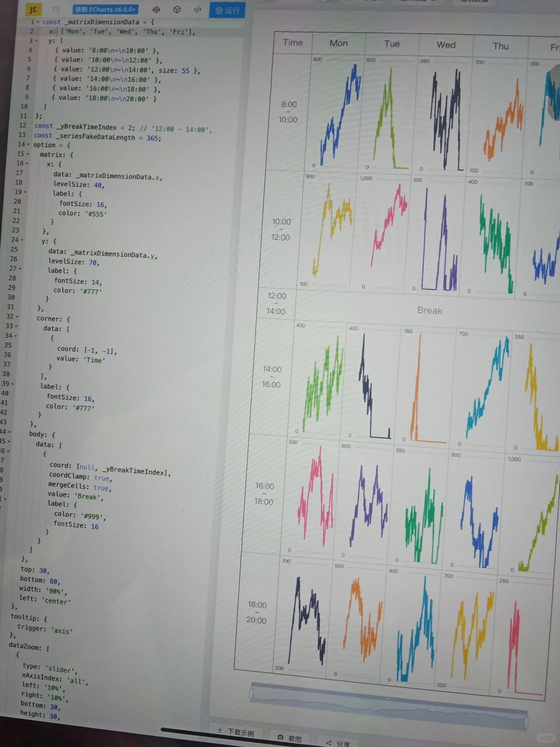560x747 pixels.
Task: Collapse the y block at line 24
Action: pos(23,240)
